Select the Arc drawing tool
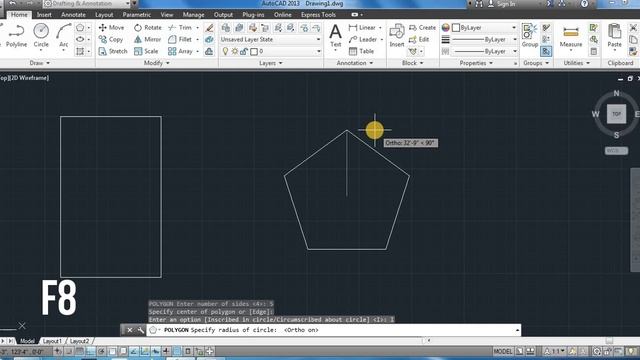This screenshot has width=640, height=360. click(64, 36)
